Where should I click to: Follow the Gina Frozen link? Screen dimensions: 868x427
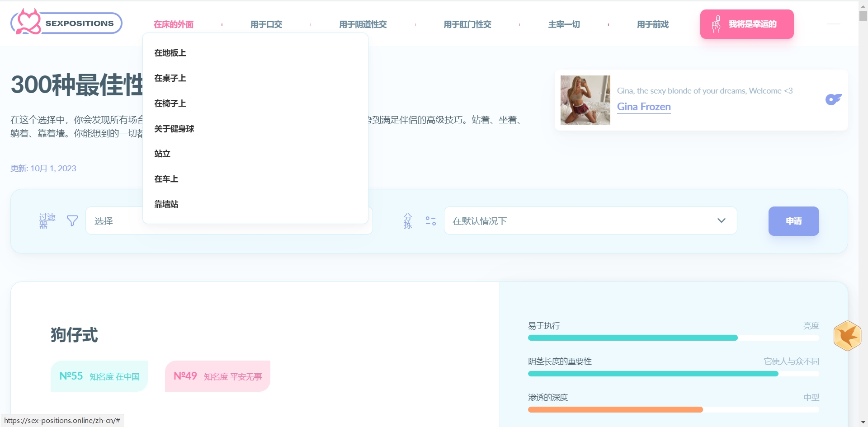tap(644, 107)
